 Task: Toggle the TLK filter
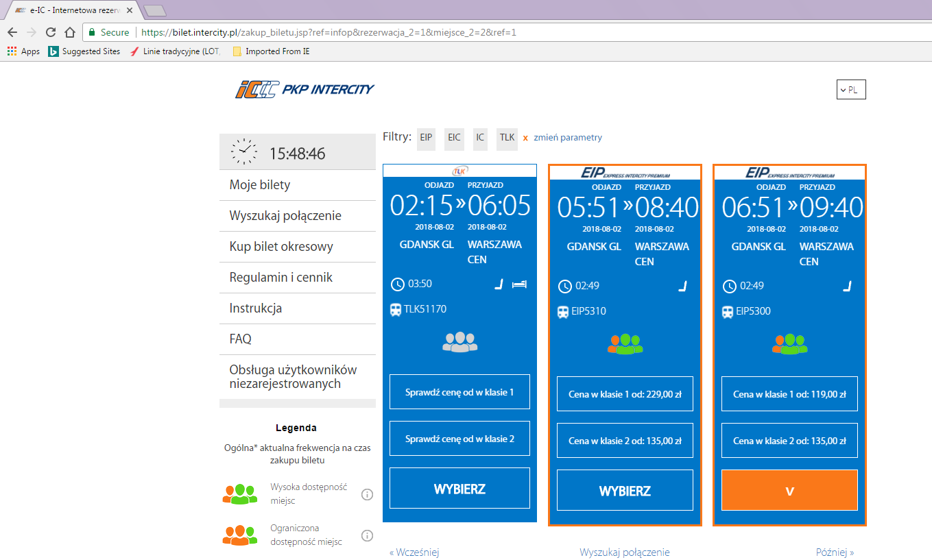click(x=507, y=138)
